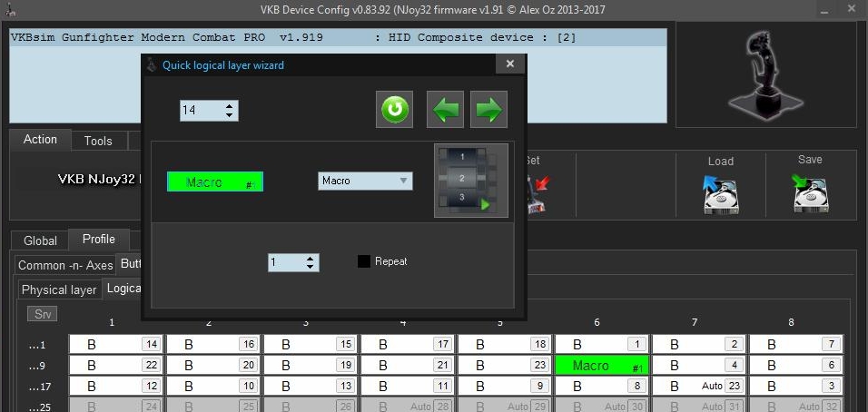Screen dimensions: 868x412
Task: Select the grid cell B 22
Action: pos(115,366)
